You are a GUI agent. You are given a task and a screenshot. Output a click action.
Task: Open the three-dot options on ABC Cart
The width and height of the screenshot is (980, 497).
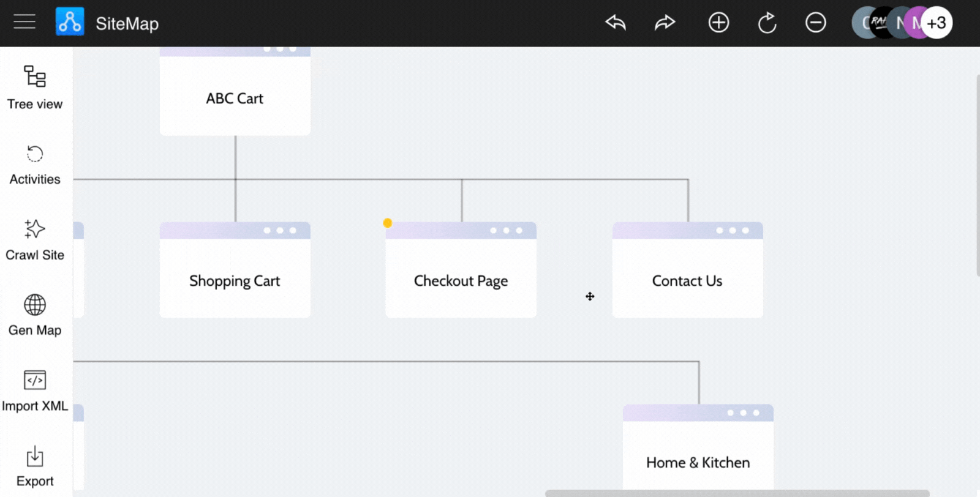(x=280, y=49)
